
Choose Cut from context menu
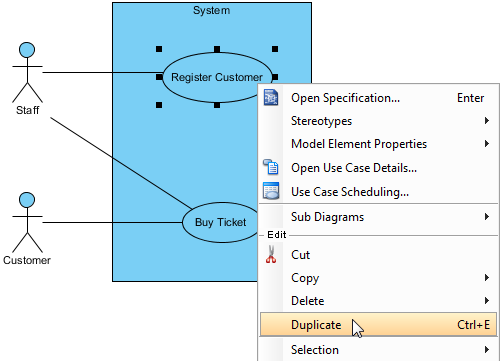378,255
